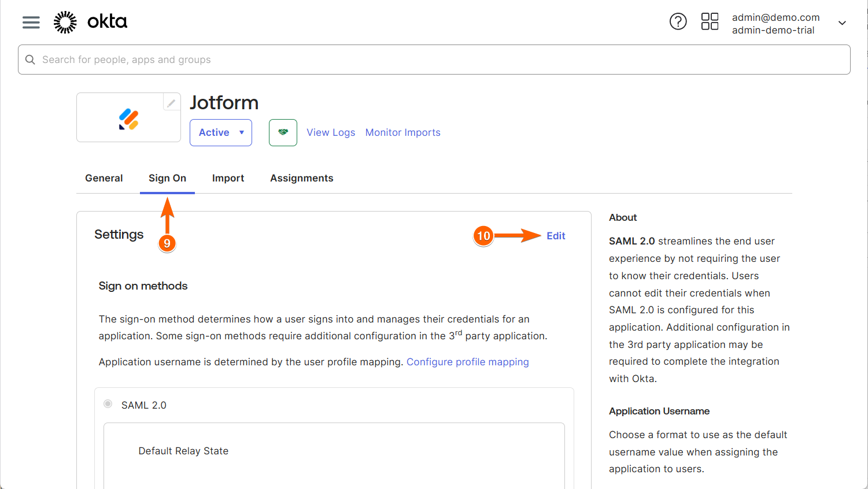The image size is (868, 489).
Task: Open the Assignments tab
Action: point(301,178)
